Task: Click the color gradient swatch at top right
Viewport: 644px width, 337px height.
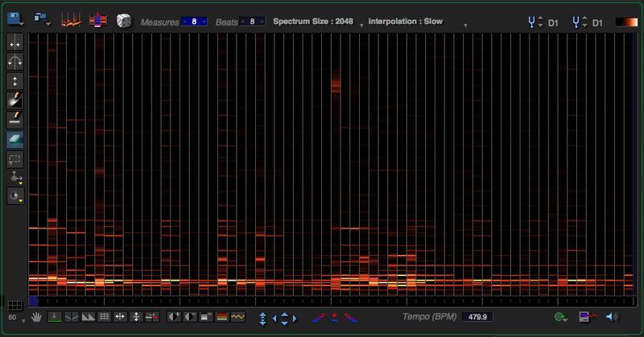Action: tap(625, 22)
